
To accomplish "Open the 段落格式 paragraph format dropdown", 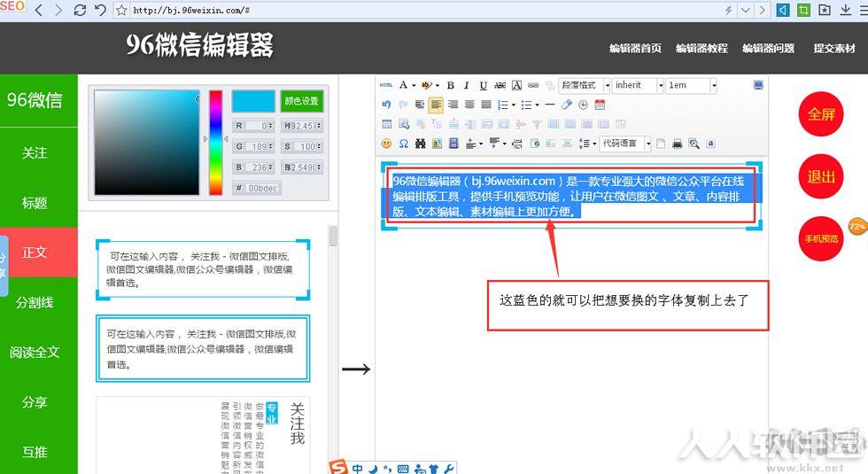I will tap(584, 85).
